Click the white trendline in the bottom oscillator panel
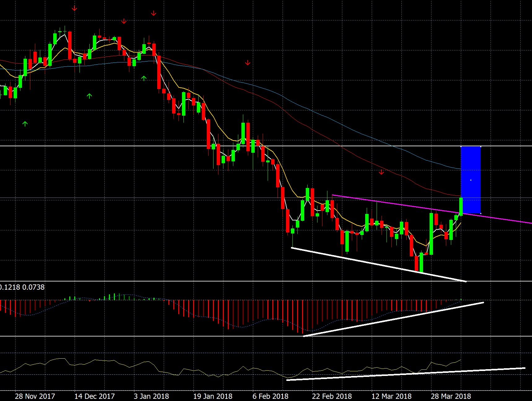The width and height of the screenshot is (532, 401). click(406, 374)
